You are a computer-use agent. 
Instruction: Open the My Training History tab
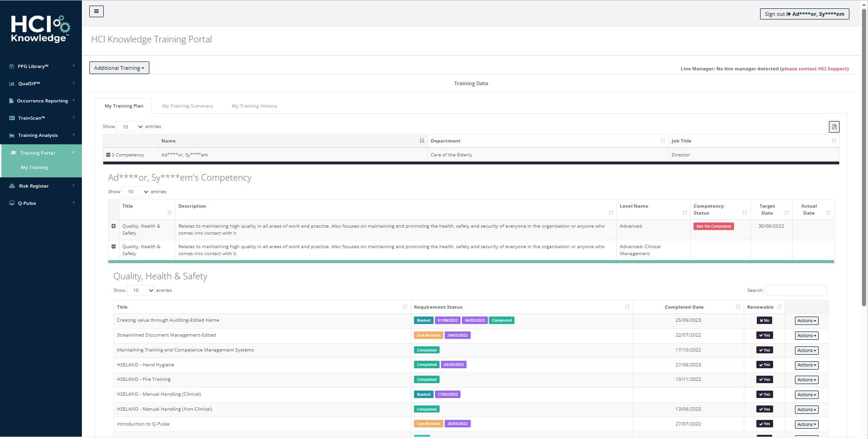tap(254, 106)
